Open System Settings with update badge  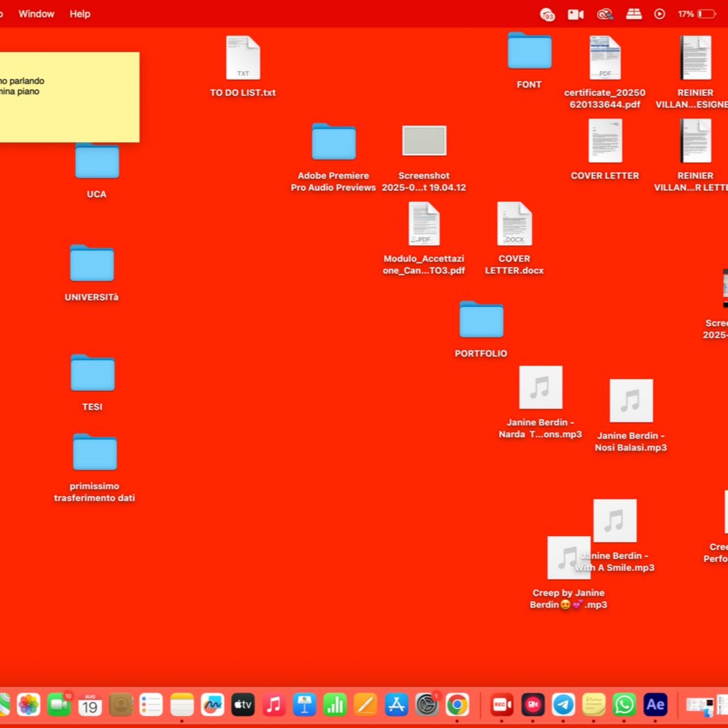pos(427,704)
